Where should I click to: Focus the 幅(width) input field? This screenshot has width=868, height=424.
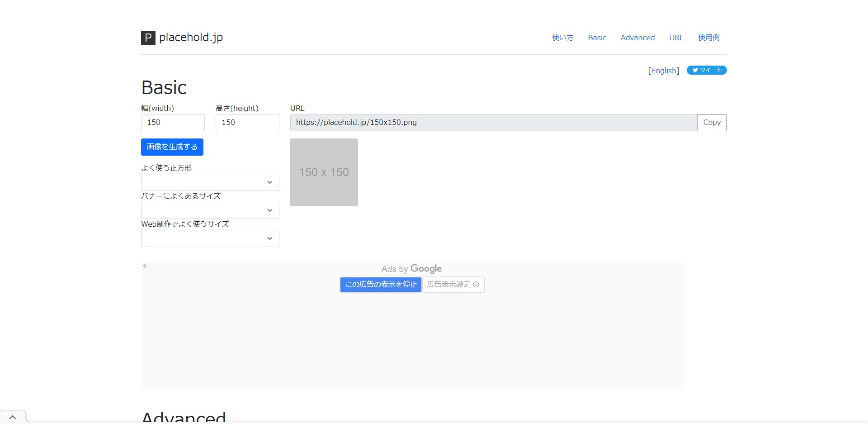[173, 123]
